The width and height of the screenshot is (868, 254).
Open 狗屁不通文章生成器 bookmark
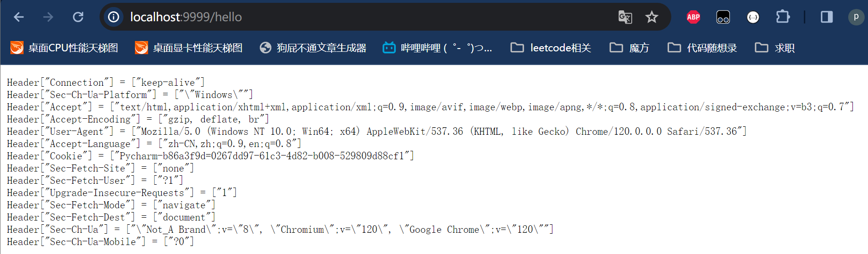(x=313, y=48)
